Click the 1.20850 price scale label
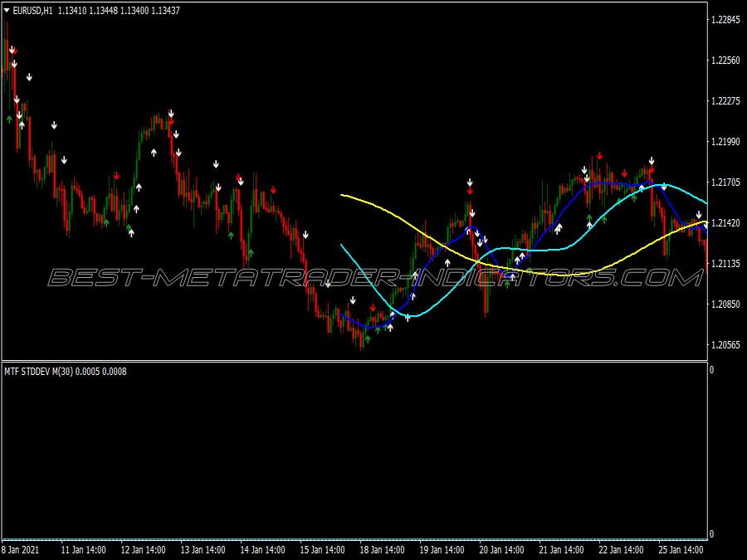747x560 pixels. pos(725,304)
